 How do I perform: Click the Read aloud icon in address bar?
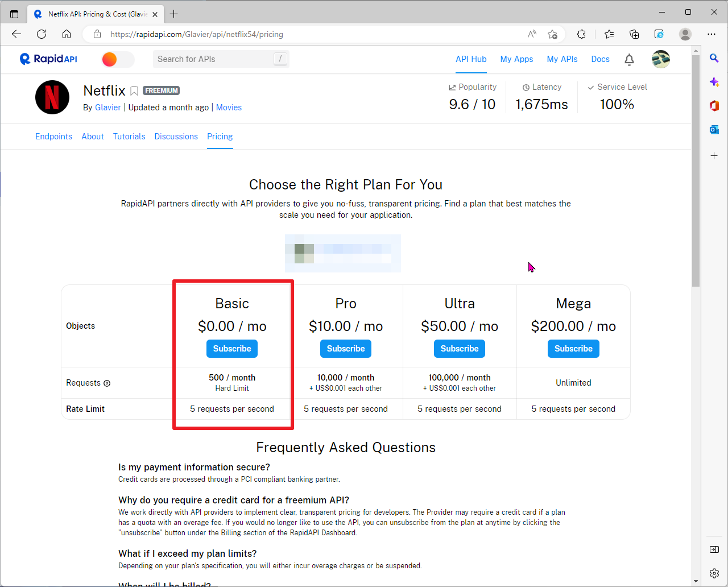point(532,34)
